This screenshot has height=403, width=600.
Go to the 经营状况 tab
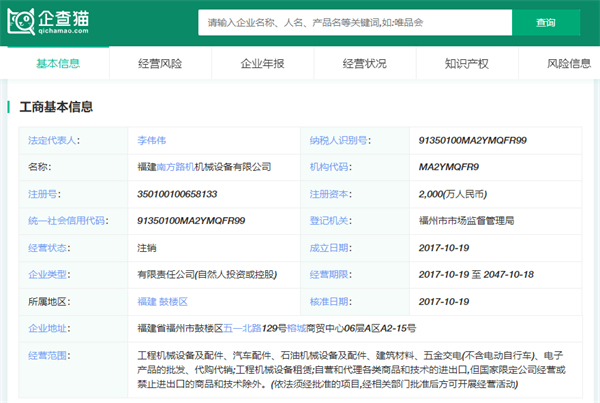tap(365, 64)
